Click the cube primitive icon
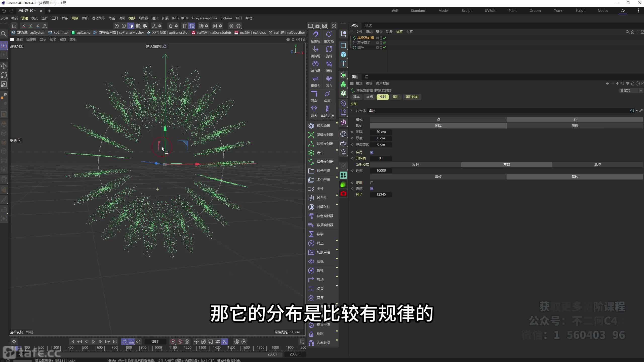The width and height of the screenshot is (644, 362). (x=343, y=55)
